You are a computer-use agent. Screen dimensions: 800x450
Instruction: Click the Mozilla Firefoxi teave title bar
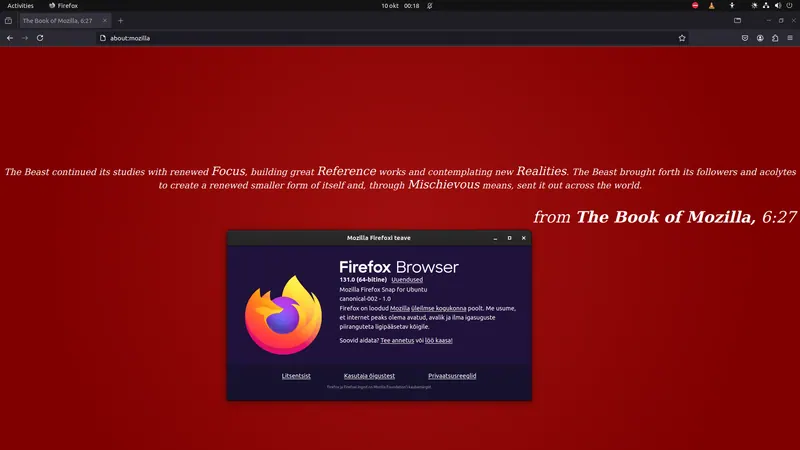[x=379, y=238]
